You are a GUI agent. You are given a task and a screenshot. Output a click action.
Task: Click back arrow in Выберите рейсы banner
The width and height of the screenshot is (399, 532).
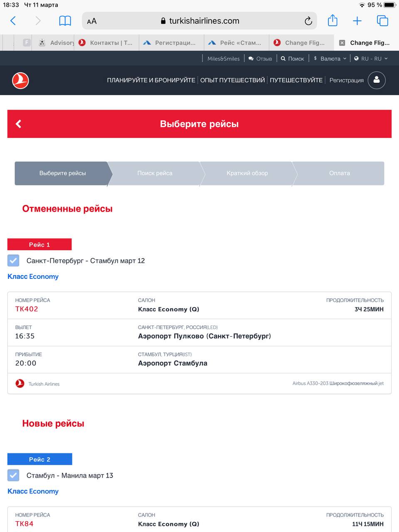coord(18,124)
